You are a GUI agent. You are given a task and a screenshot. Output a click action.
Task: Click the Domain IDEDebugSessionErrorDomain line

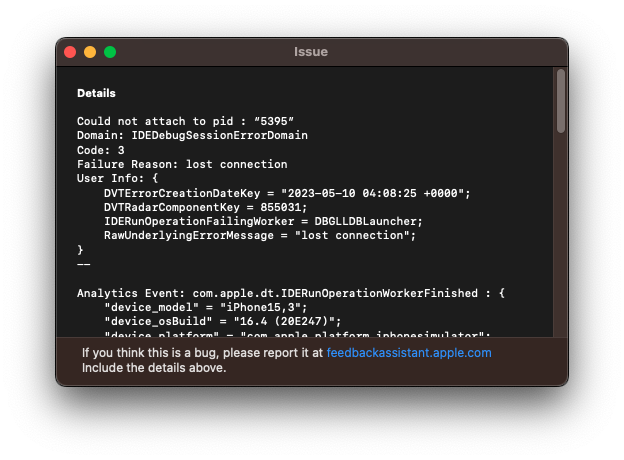(x=192, y=135)
